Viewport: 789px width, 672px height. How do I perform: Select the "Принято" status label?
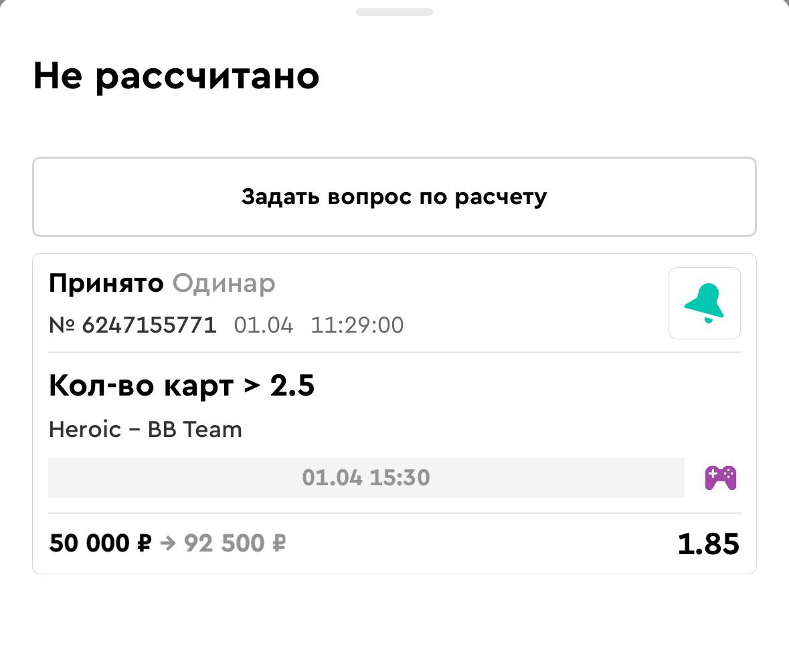106,284
